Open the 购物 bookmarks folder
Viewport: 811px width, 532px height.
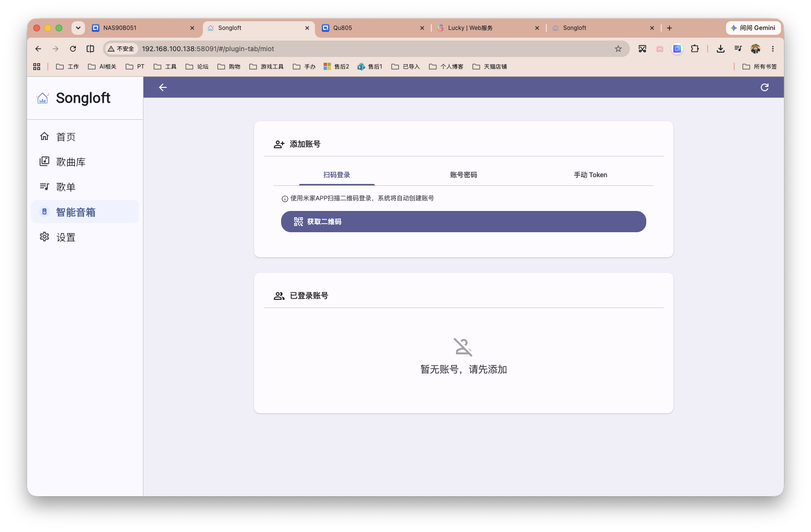(x=229, y=67)
